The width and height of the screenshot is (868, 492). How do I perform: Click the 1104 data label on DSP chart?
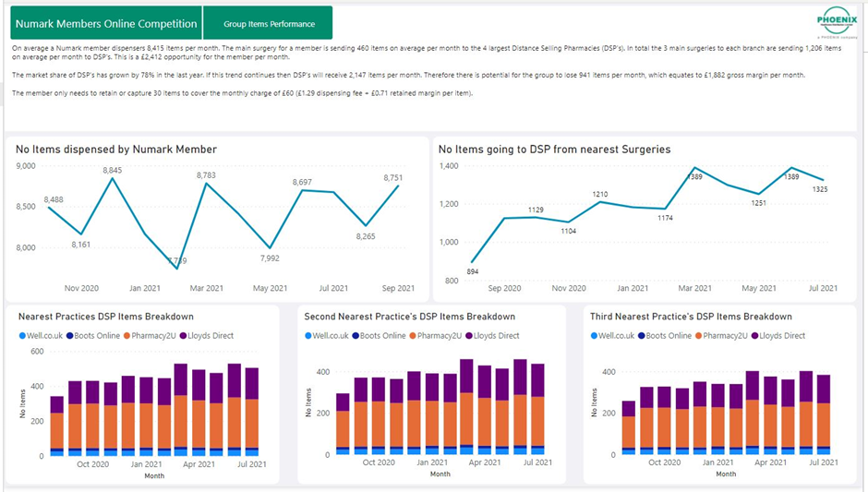[x=569, y=232]
